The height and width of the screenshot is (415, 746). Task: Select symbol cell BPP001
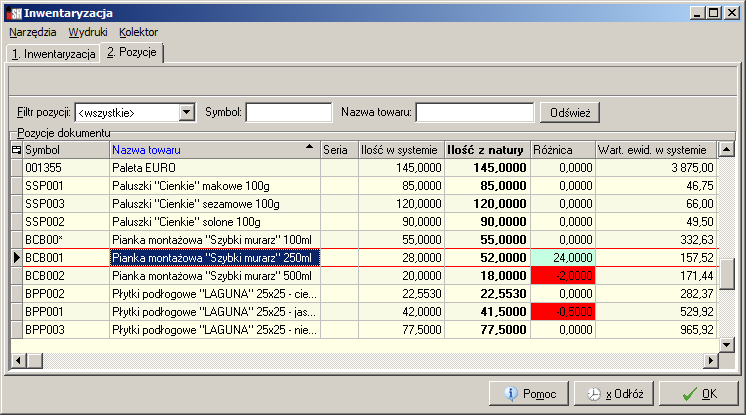[x=66, y=312]
